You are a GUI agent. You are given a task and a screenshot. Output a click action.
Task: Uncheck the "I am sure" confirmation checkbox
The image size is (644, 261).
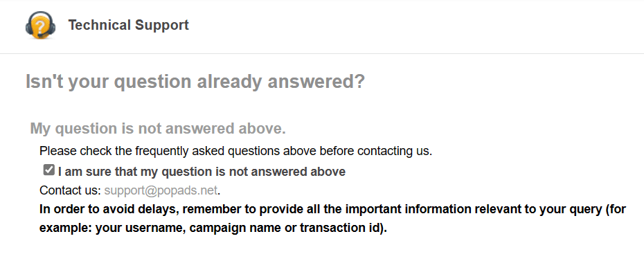pyautogui.click(x=49, y=170)
